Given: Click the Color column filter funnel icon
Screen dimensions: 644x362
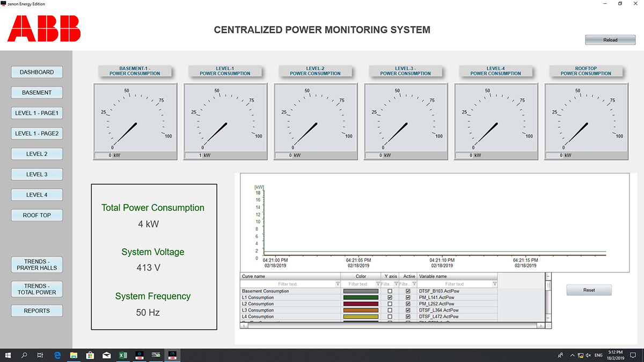Looking at the screenshot, I should click(x=376, y=284).
